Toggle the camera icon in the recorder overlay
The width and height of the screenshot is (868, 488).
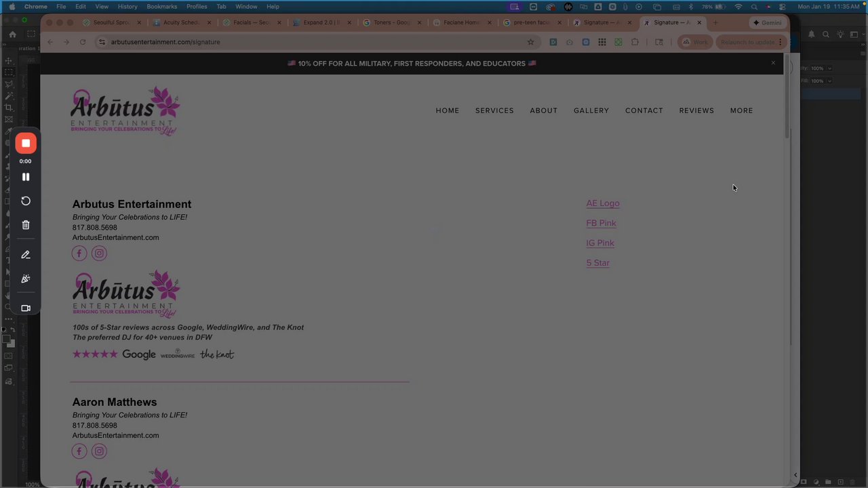[26, 308]
